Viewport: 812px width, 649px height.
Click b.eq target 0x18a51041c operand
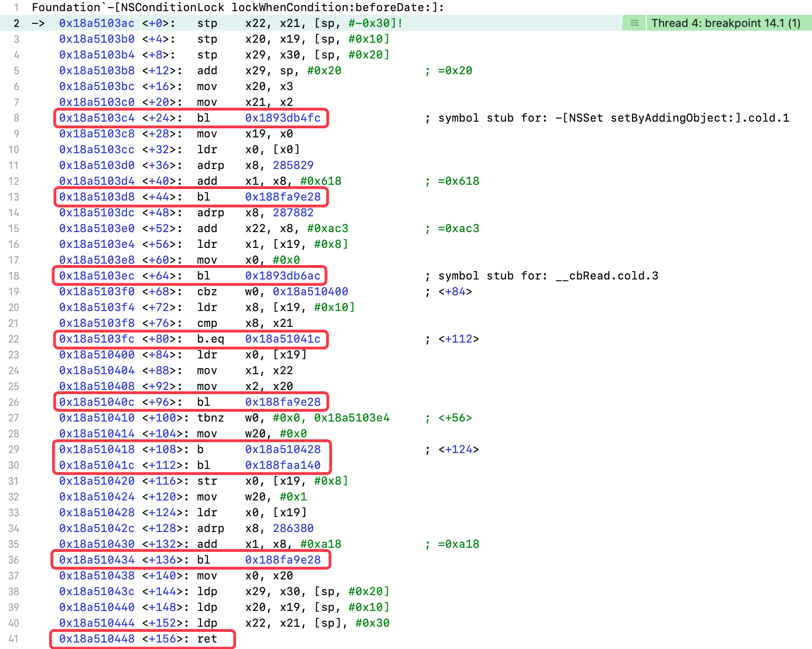click(283, 339)
